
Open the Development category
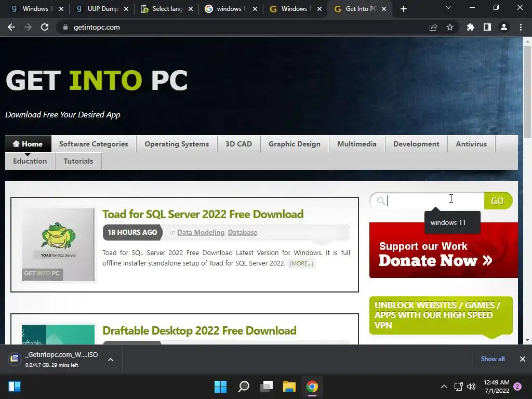click(x=416, y=144)
